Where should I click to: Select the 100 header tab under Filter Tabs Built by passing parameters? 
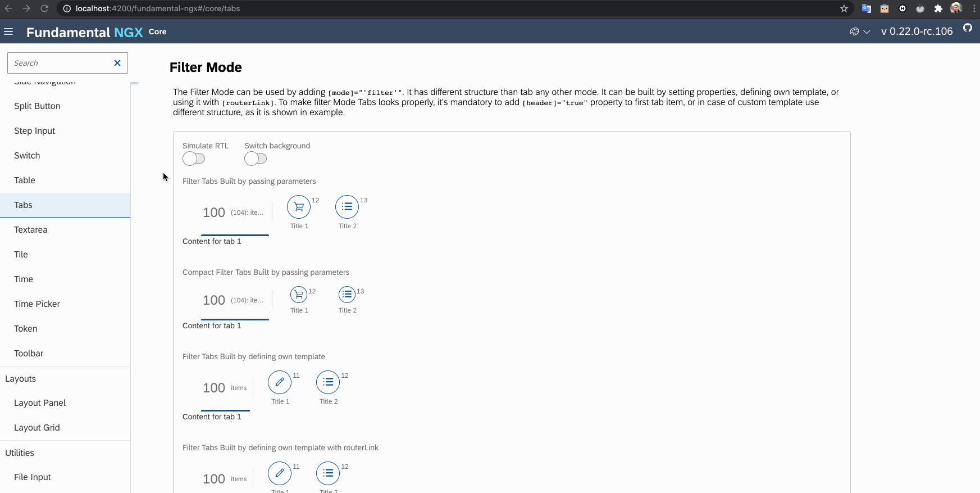pyautogui.click(x=235, y=212)
